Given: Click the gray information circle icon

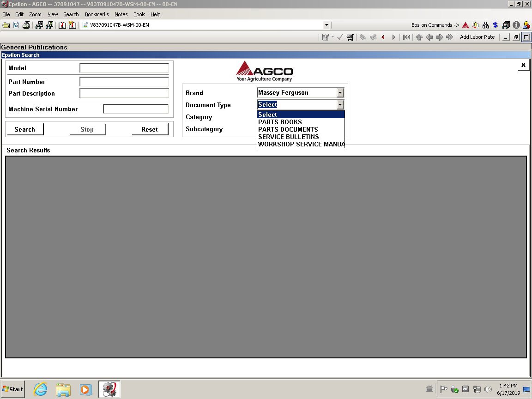Looking at the screenshot, I should tap(516, 25).
